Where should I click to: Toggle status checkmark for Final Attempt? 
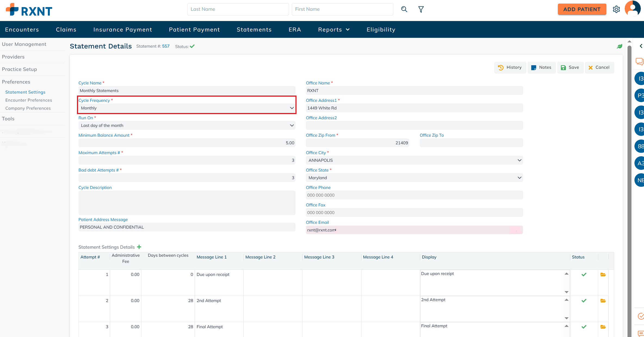[584, 327]
